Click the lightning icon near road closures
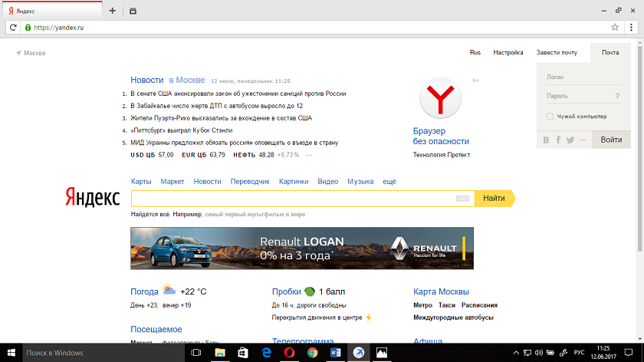The width and height of the screenshot is (644, 362). tap(369, 318)
